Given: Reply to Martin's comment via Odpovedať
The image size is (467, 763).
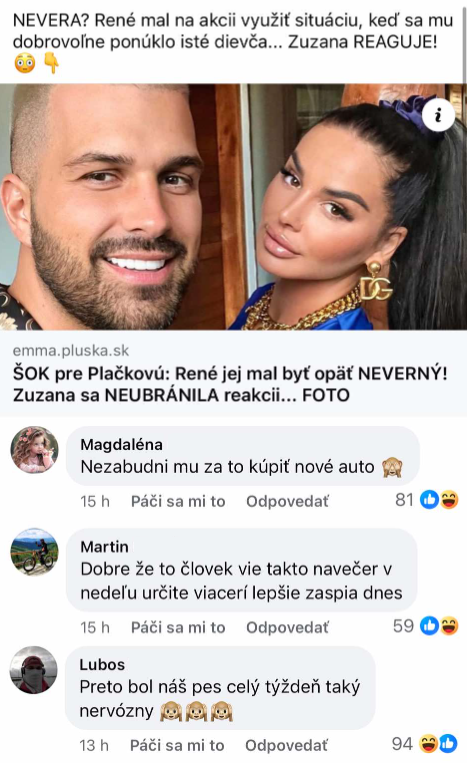Looking at the screenshot, I should click(287, 627).
